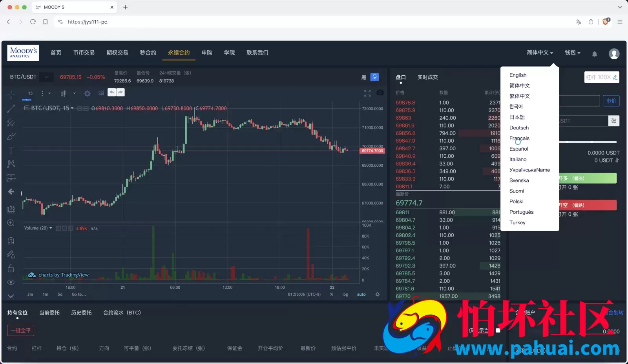The height and width of the screenshot is (364, 628).
Task: Click the back arrow in the drawing toolbar
Action: [11, 191]
